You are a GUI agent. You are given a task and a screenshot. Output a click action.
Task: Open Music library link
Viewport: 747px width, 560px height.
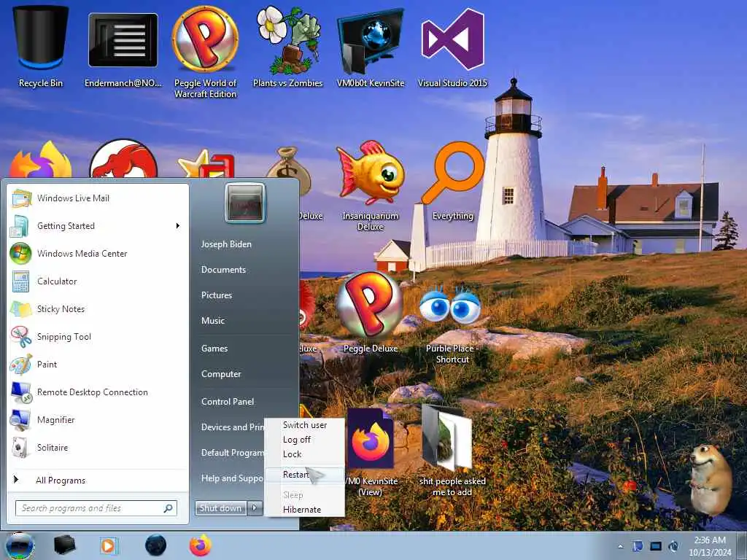click(213, 321)
